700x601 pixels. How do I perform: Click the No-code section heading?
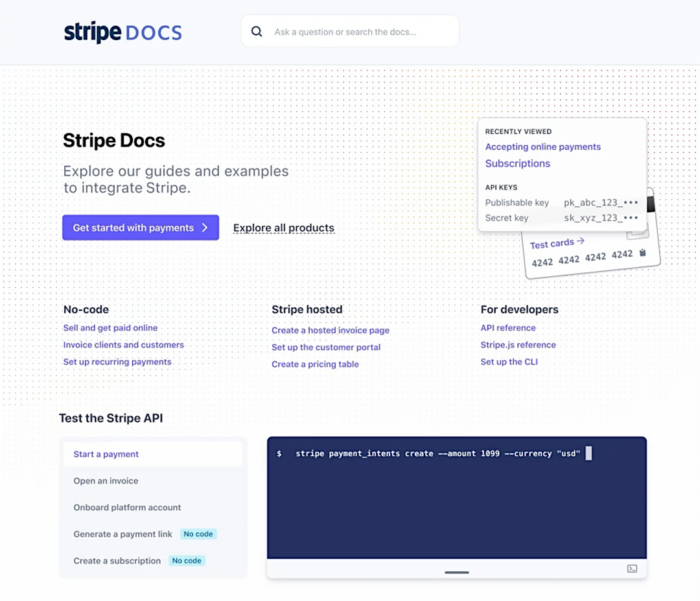[x=86, y=309]
